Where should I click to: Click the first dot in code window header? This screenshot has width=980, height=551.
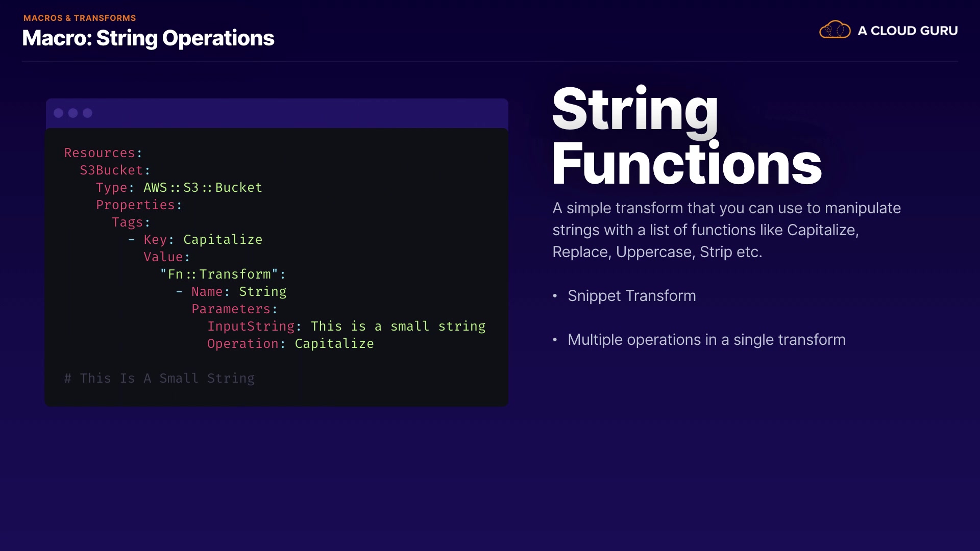(59, 113)
